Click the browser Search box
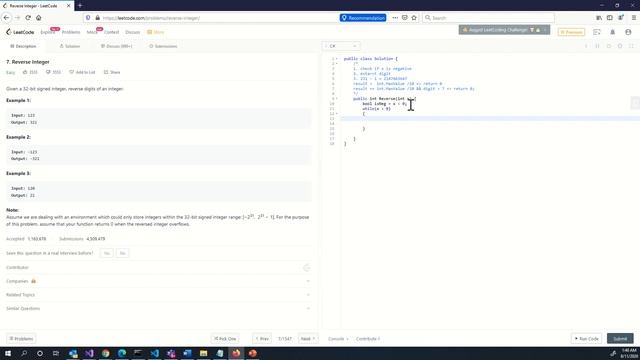The width and height of the screenshot is (640, 360). [488, 18]
